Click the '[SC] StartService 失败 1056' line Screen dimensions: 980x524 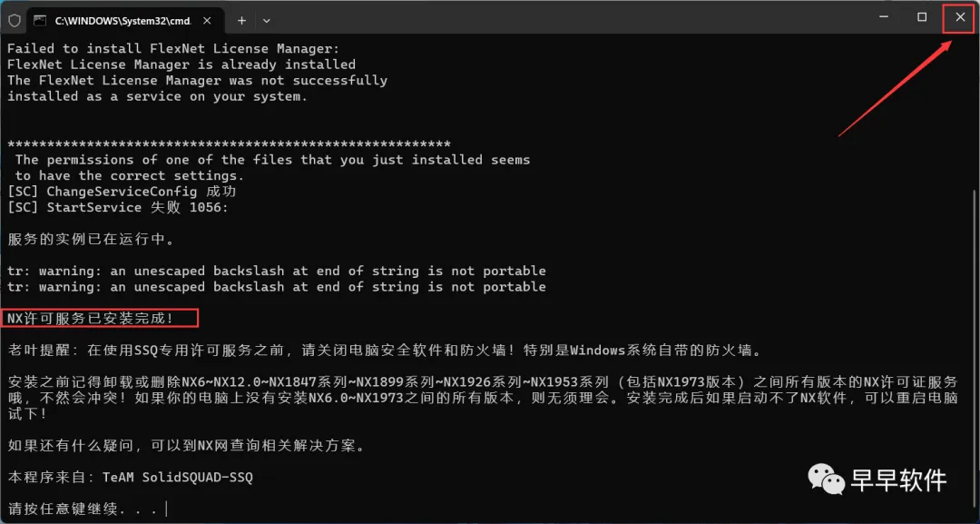pyautogui.click(x=118, y=208)
